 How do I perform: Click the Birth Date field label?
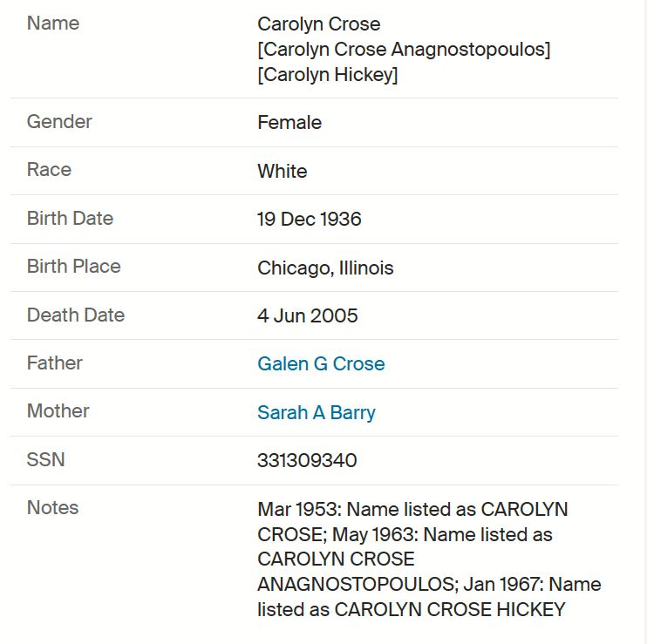(70, 218)
